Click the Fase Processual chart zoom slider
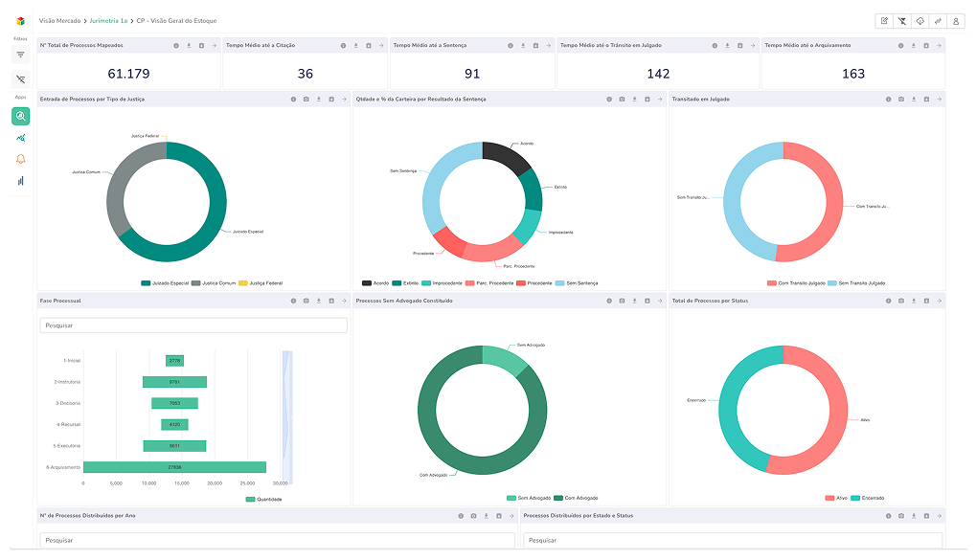This screenshot has width=977, height=560. pyautogui.click(x=287, y=417)
